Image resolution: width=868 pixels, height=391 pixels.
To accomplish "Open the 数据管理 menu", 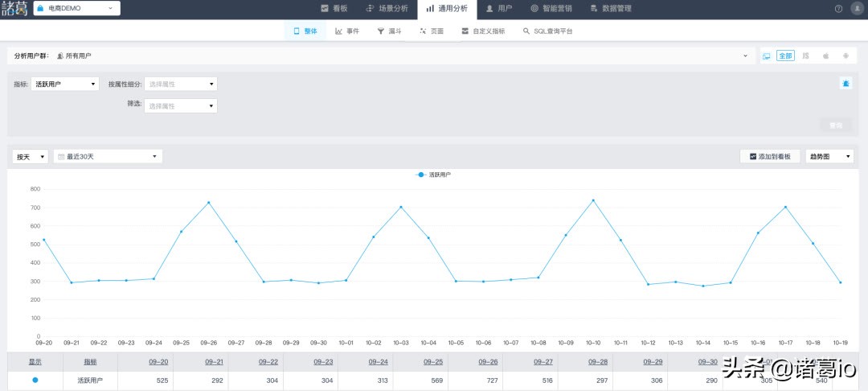I will [x=611, y=8].
